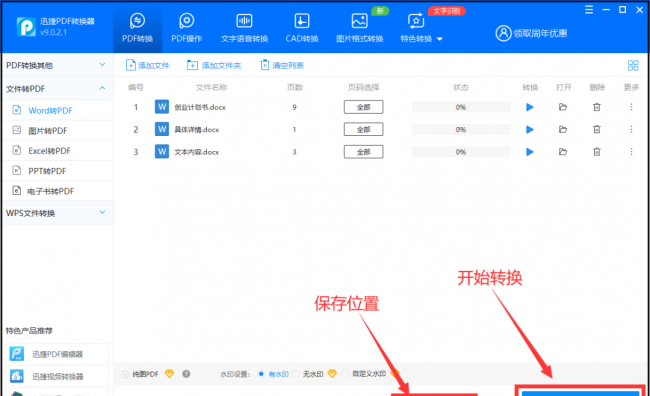
Task: Open folder for 创业计划书.docx
Action: click(563, 107)
